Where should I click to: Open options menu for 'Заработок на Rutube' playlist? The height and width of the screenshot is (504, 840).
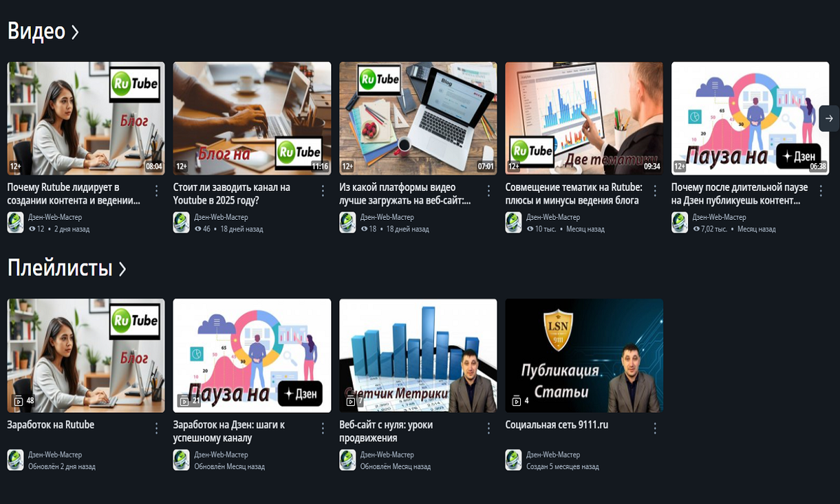point(157,428)
